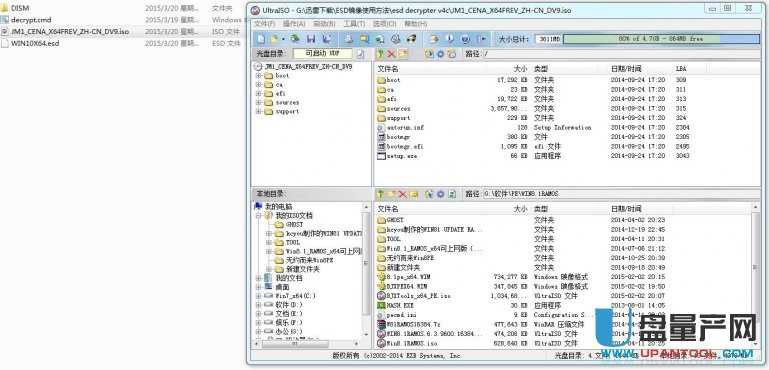Open the 帮助(H) menu
The height and width of the screenshot is (370, 769).
[x=415, y=24]
